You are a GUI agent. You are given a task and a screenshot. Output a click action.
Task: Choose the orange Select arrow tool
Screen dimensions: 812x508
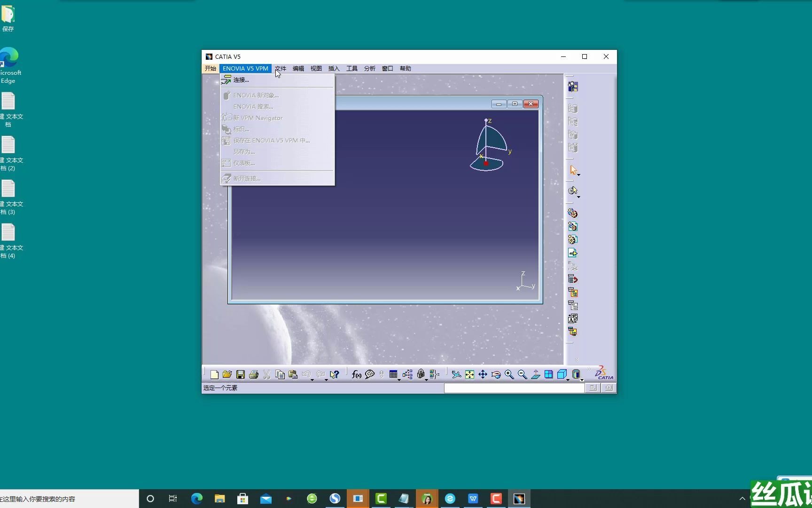(x=573, y=170)
